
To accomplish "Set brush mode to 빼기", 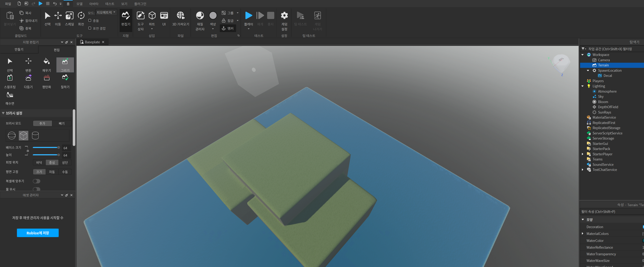I will point(62,123).
